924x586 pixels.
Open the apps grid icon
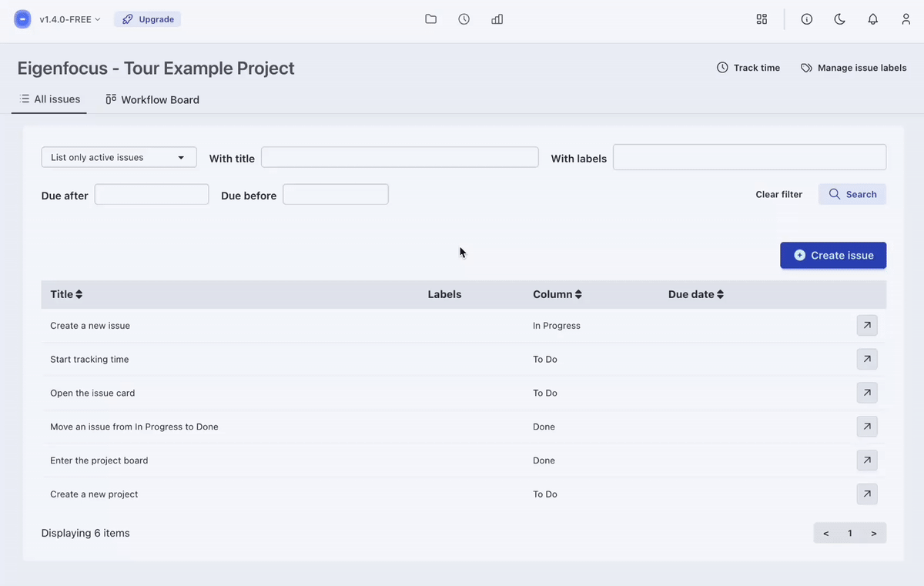[x=762, y=19]
